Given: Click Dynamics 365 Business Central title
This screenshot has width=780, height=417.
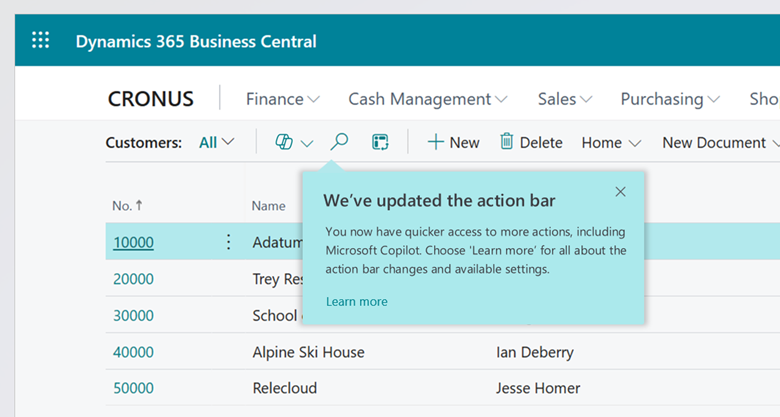Looking at the screenshot, I should pos(196,41).
